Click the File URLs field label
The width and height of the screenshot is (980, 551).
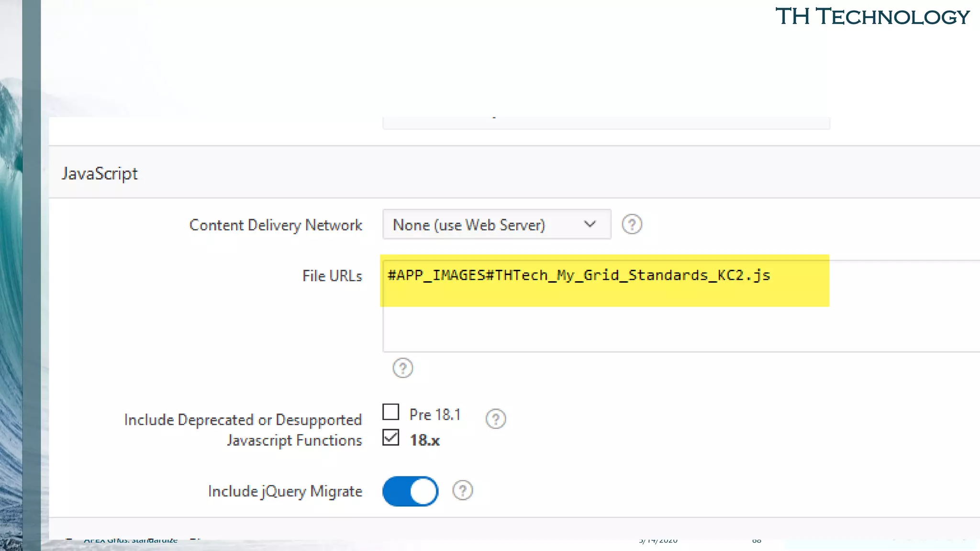point(332,276)
